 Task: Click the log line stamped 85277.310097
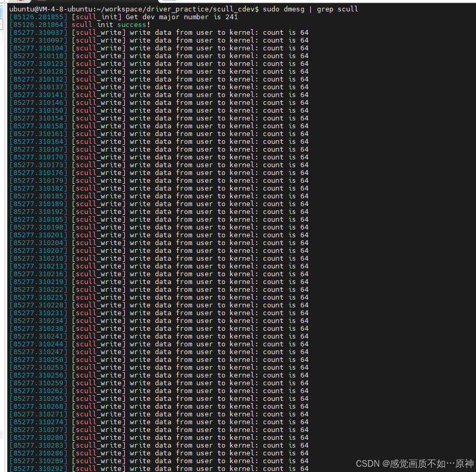coord(159,41)
